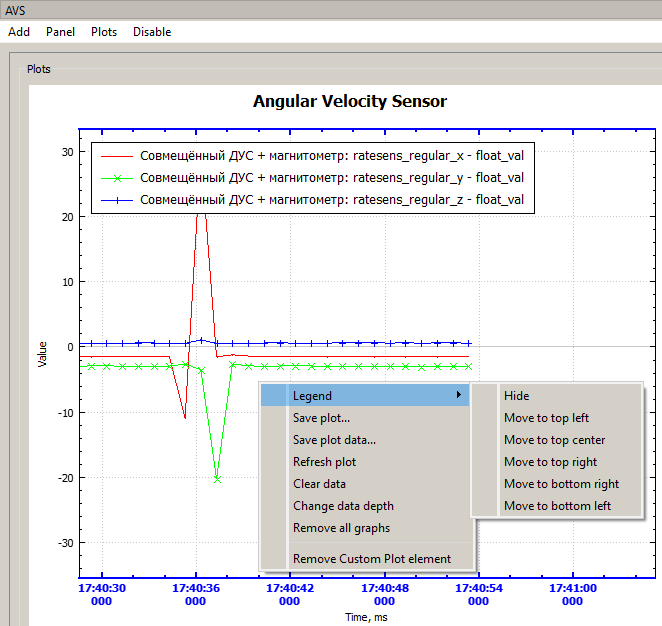662x626 pixels.
Task: Select Move to top right
Action: pos(550,462)
